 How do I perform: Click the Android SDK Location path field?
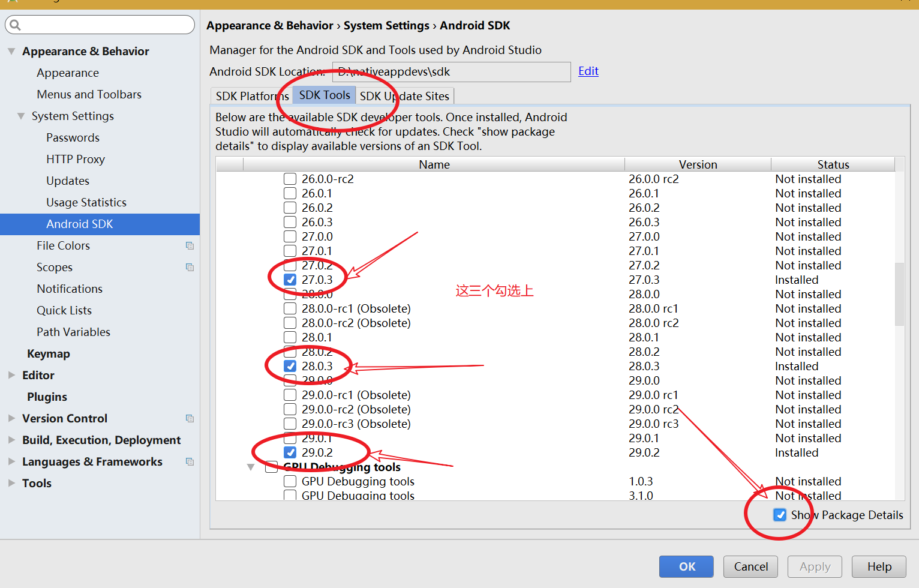(x=451, y=71)
